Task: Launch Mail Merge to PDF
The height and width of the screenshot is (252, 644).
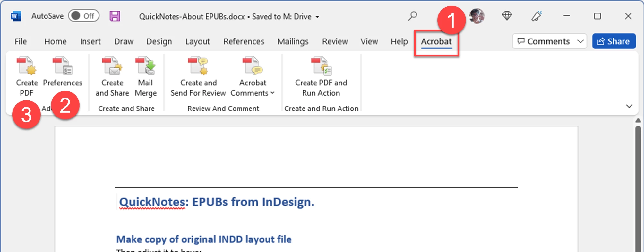Action: click(146, 77)
